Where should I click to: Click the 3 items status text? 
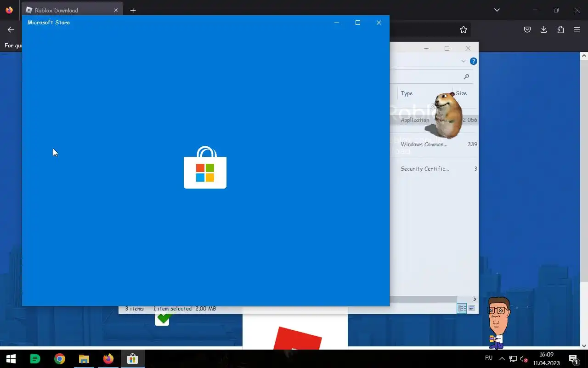point(134,309)
